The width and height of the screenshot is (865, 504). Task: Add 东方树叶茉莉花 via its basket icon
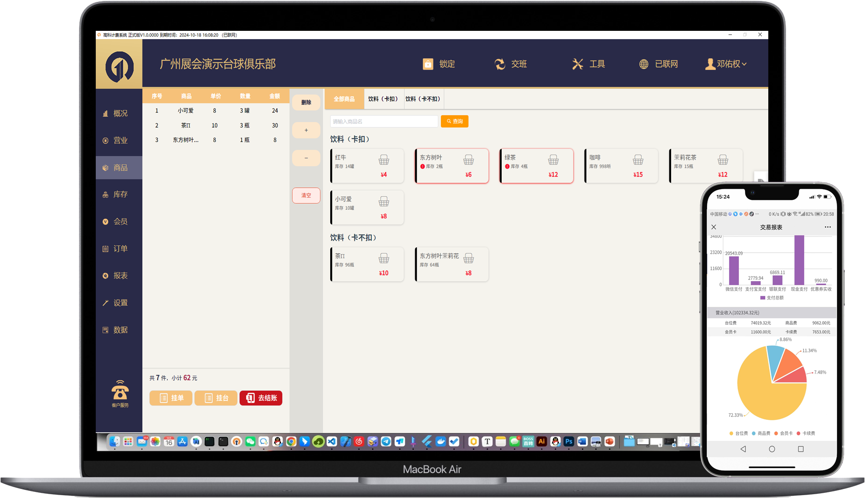tap(468, 258)
